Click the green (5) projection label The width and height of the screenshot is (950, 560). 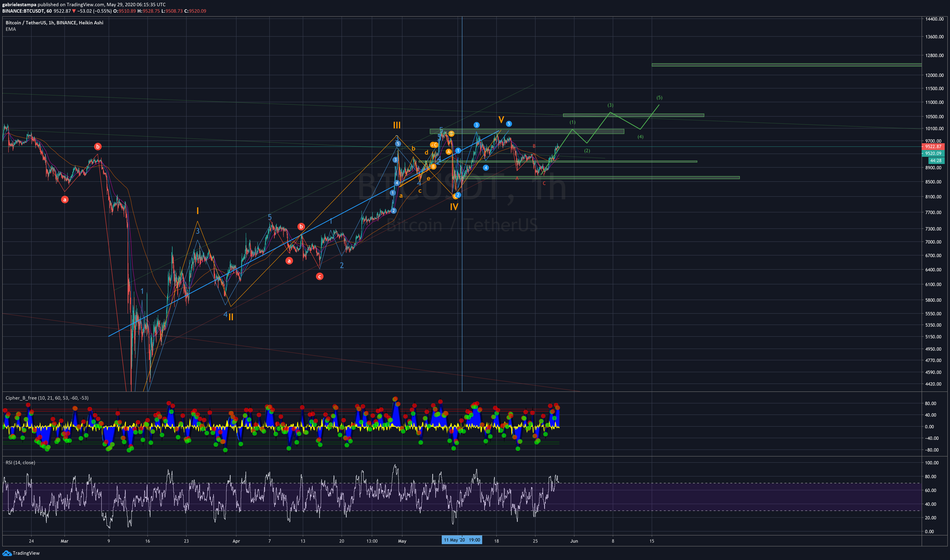tap(659, 97)
